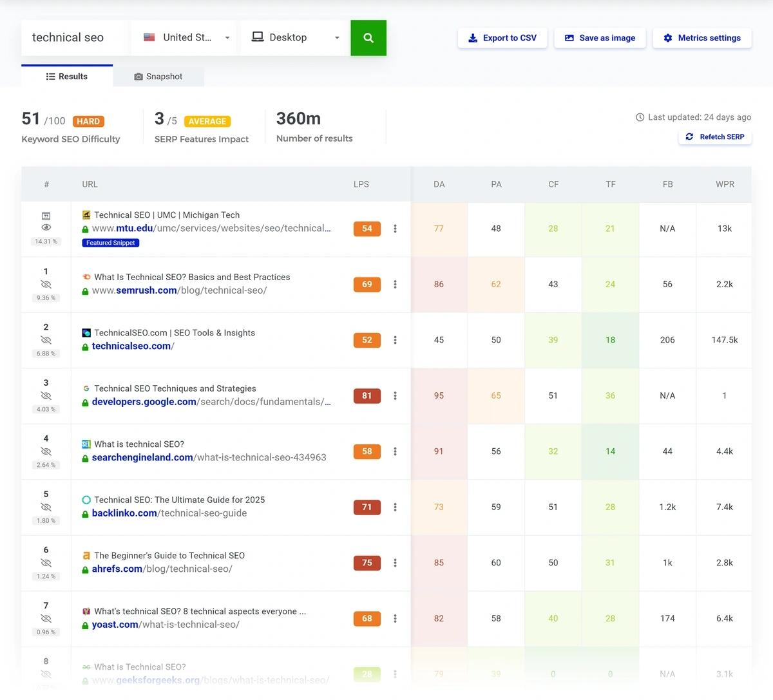Open the three-dot menu for developers.google.com row

(x=395, y=395)
